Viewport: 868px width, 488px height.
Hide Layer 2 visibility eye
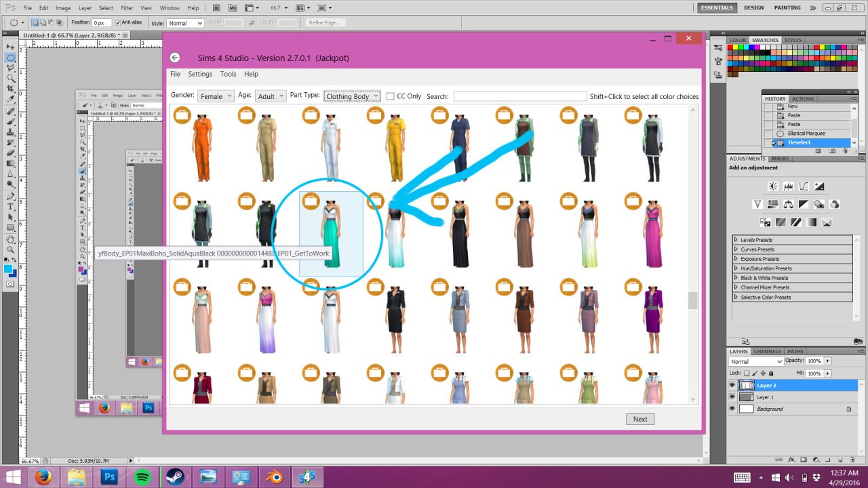tap(732, 385)
